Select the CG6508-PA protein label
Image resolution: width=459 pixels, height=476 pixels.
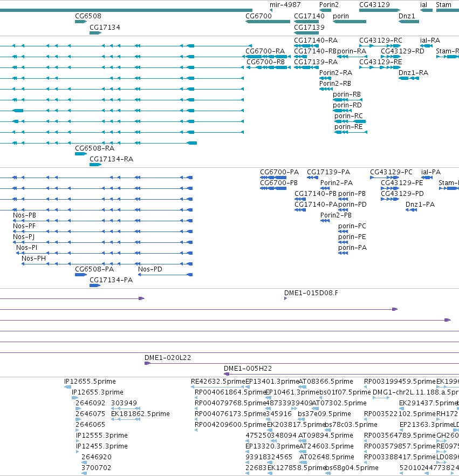pos(94,269)
